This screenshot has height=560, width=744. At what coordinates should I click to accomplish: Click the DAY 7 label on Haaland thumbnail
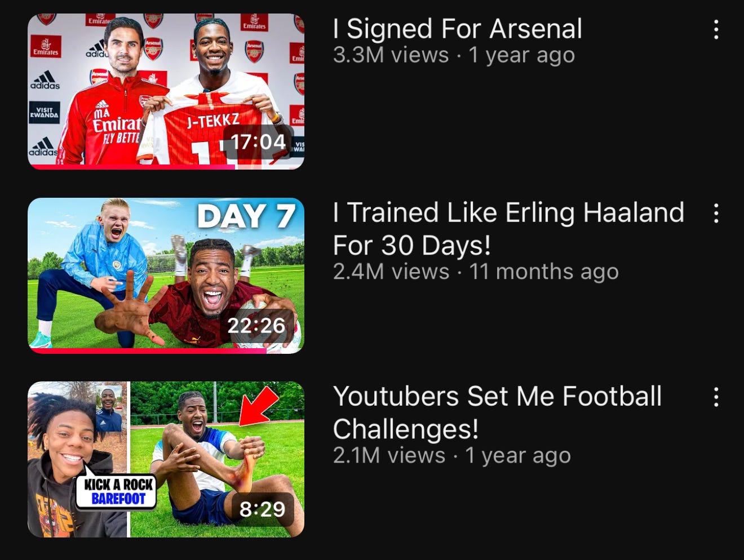click(246, 216)
